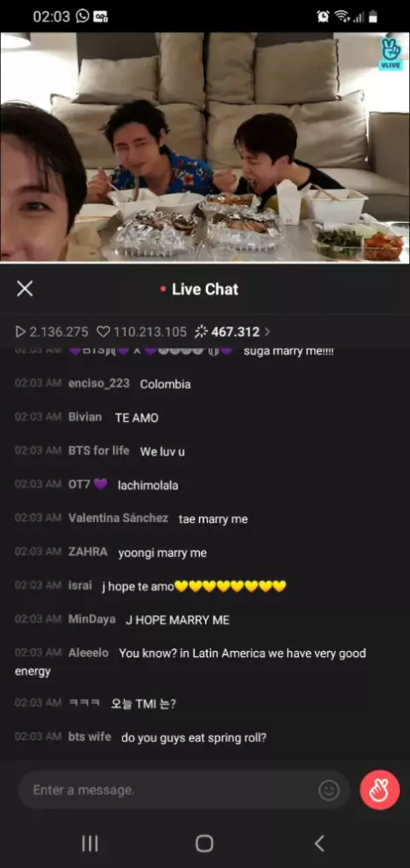The image size is (410, 868).
Task: Tap the heart likes counter icon
Action: [102, 331]
